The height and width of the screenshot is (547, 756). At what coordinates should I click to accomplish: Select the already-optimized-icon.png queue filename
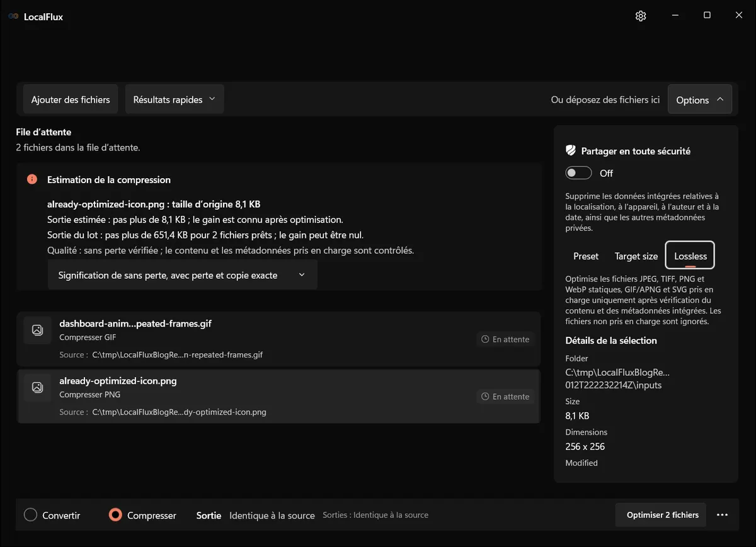tap(118, 381)
